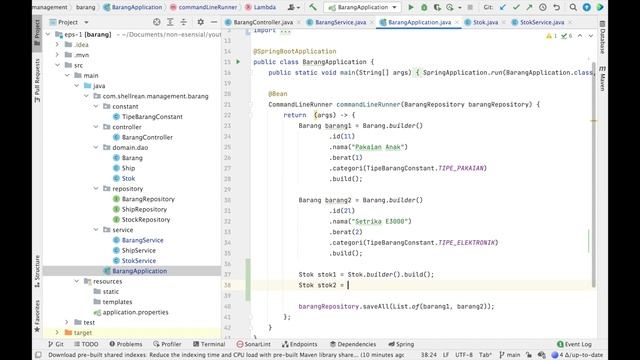
Task: Collapse the src folder
Action: coord(57,65)
